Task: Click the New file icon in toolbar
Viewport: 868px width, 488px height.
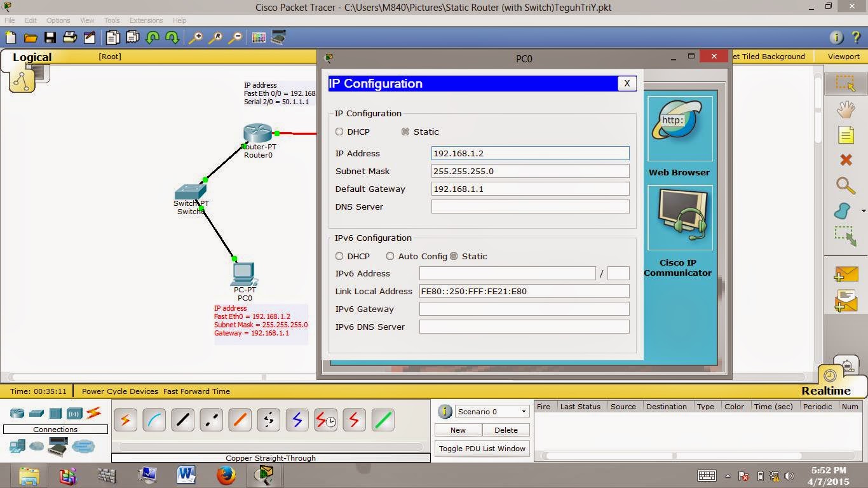Action: tap(11, 37)
